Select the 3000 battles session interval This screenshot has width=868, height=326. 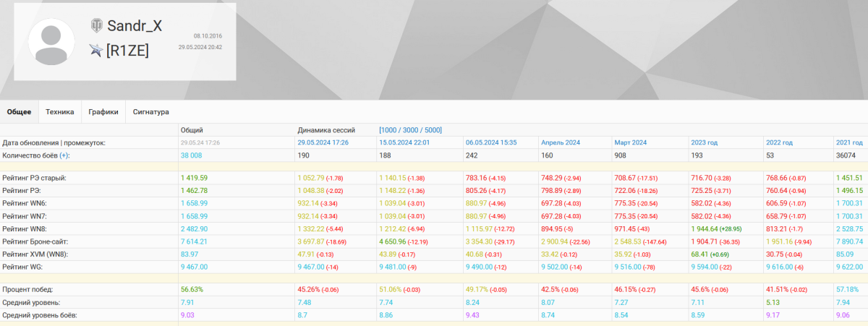pos(411,130)
